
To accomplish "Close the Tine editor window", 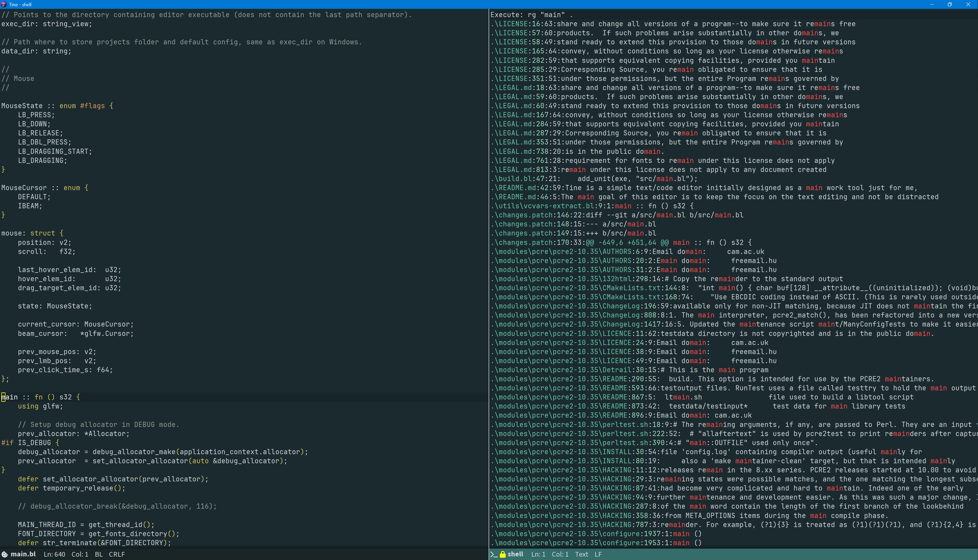I will (x=968, y=4).
